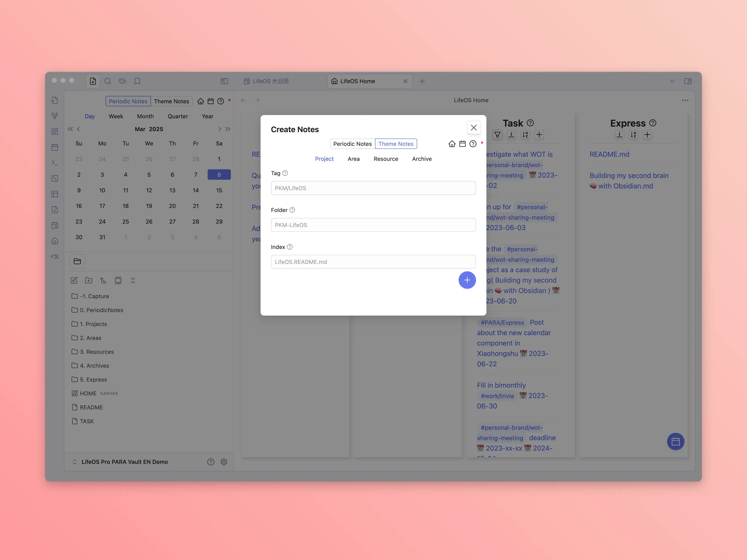Screen dimensions: 747x560
Task: Close the Create Notes dialog
Action: 473,128
